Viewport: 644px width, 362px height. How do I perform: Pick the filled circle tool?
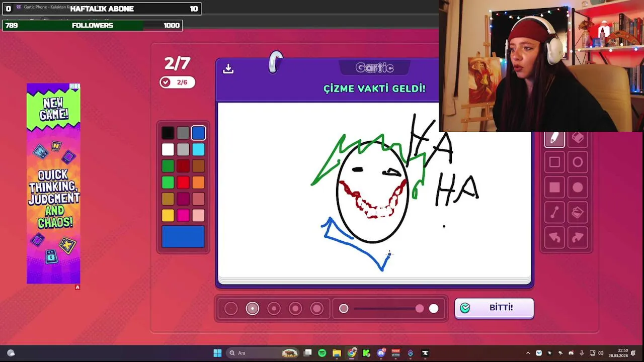(578, 188)
